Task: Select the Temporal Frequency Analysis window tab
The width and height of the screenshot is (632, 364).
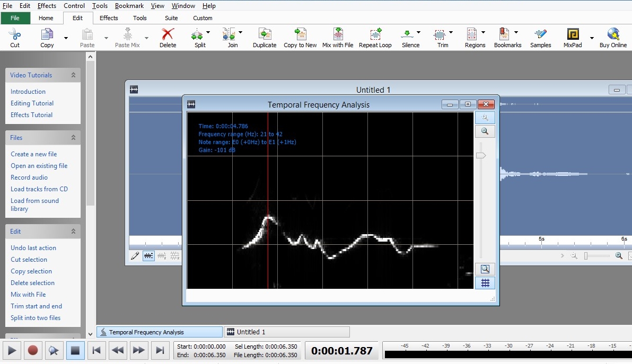Action: [160, 332]
